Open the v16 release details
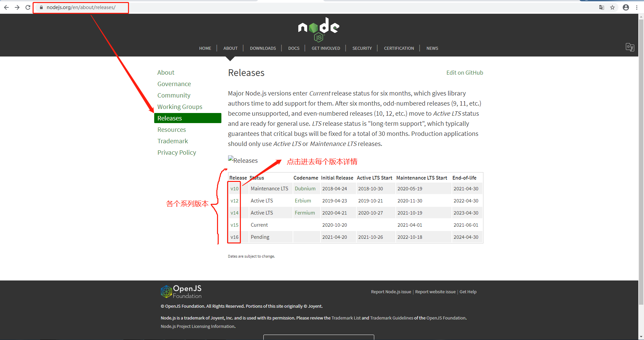Screen dimensions: 644x340 [x=234, y=237]
